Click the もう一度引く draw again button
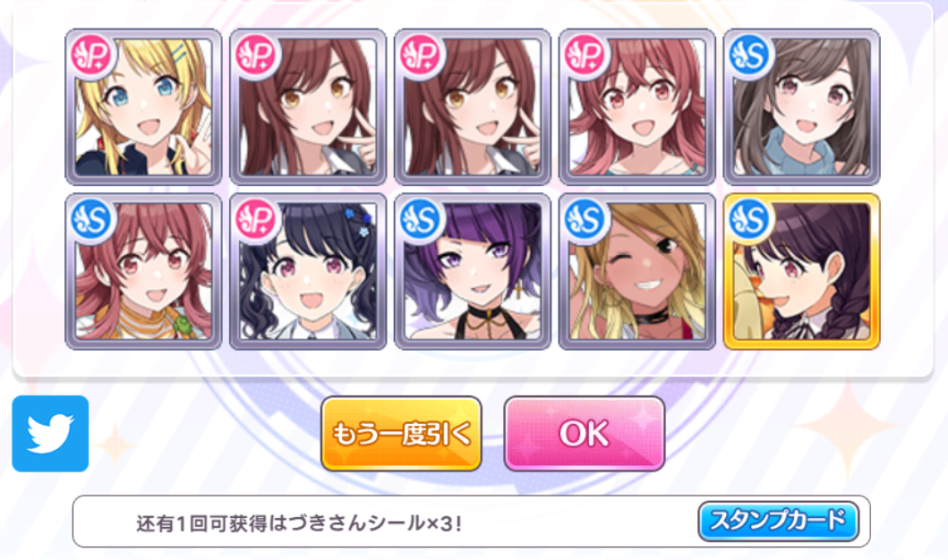The image size is (948, 560). [x=401, y=433]
